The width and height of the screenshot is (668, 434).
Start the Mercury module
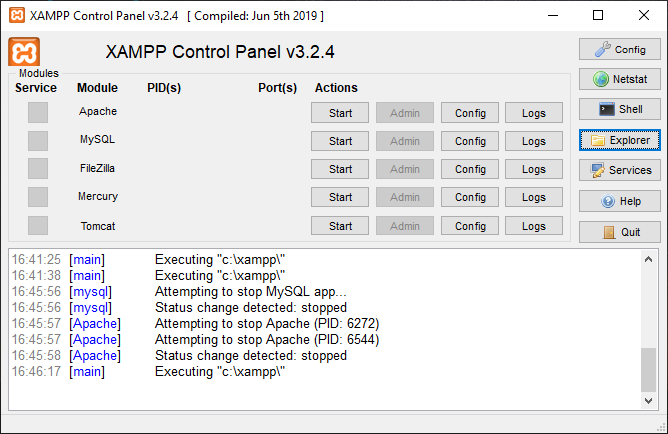pos(340,197)
